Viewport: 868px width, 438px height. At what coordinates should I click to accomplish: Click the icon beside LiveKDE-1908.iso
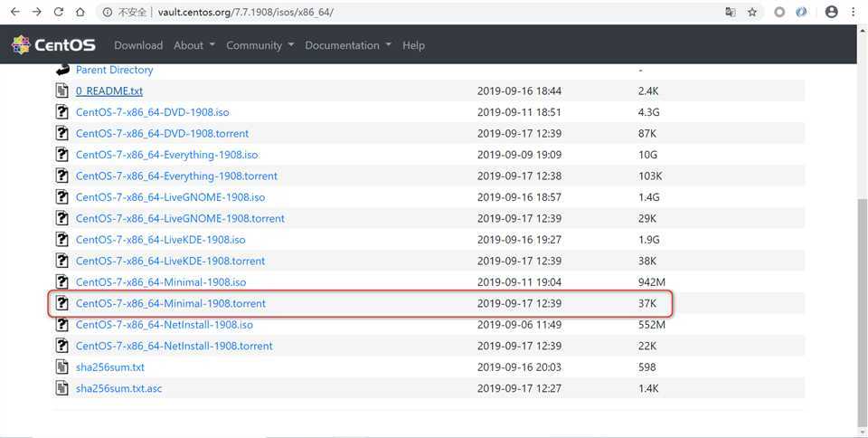[62, 240]
